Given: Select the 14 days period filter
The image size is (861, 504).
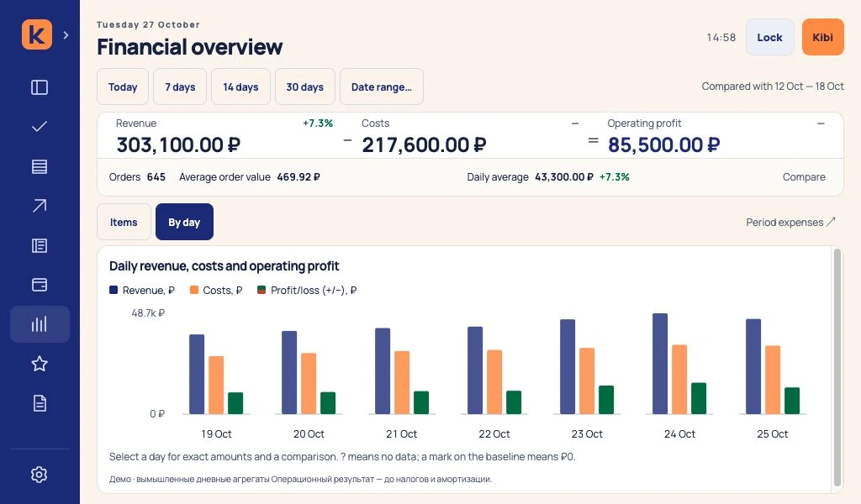Looking at the screenshot, I should (x=240, y=87).
